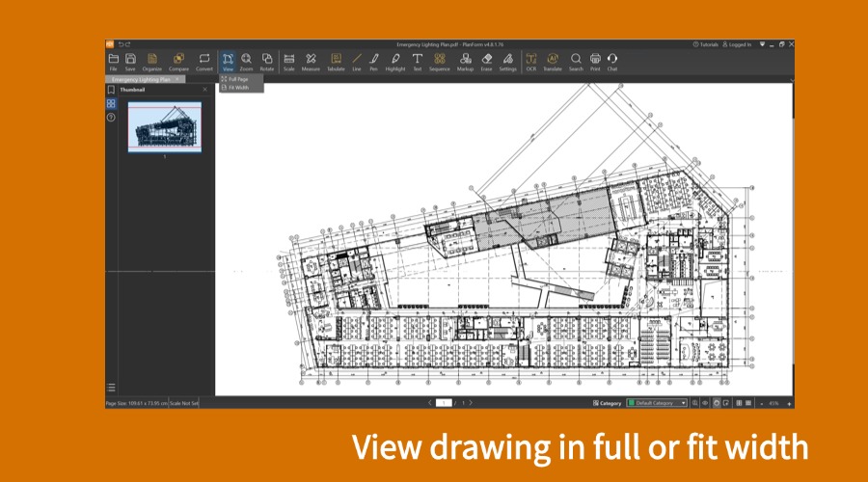
Task: Open the File tool in toolbar
Action: [x=114, y=62]
